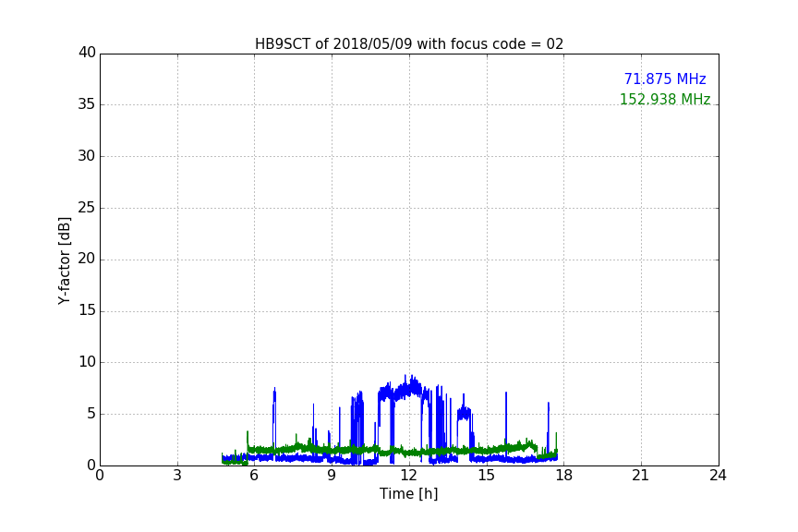Click the y-axis tick label 20
The image size is (798, 532).
pyautogui.click(x=87, y=259)
